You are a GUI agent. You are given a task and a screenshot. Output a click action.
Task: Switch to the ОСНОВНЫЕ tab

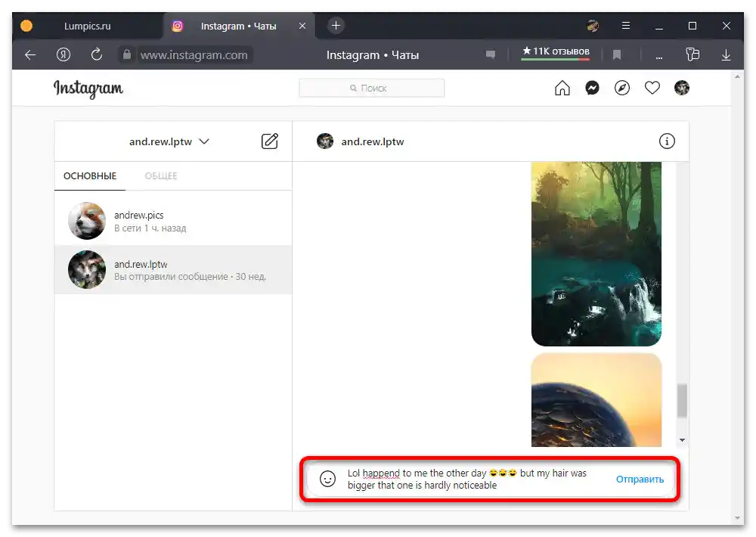tap(90, 176)
